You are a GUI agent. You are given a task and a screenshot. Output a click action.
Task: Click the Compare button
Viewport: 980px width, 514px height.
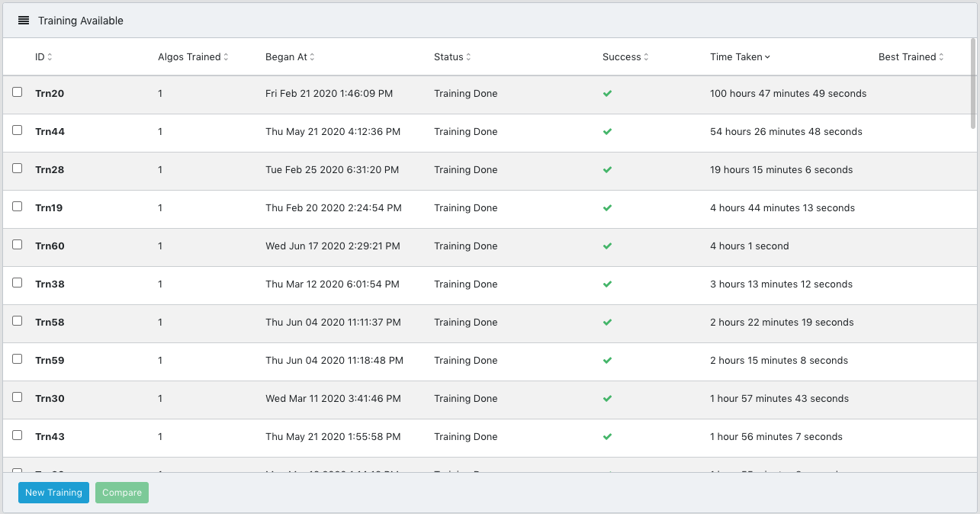click(x=122, y=493)
